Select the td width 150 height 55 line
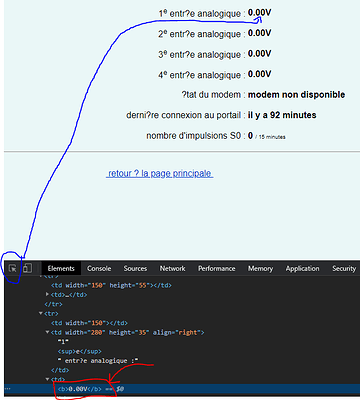Image resolution: width=360 pixels, height=400 pixels. click(111, 285)
